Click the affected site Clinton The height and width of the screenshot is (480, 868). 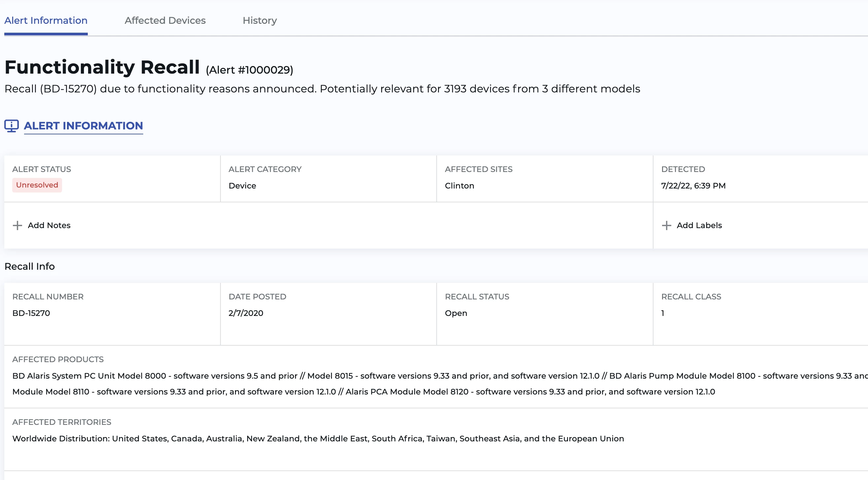click(459, 186)
